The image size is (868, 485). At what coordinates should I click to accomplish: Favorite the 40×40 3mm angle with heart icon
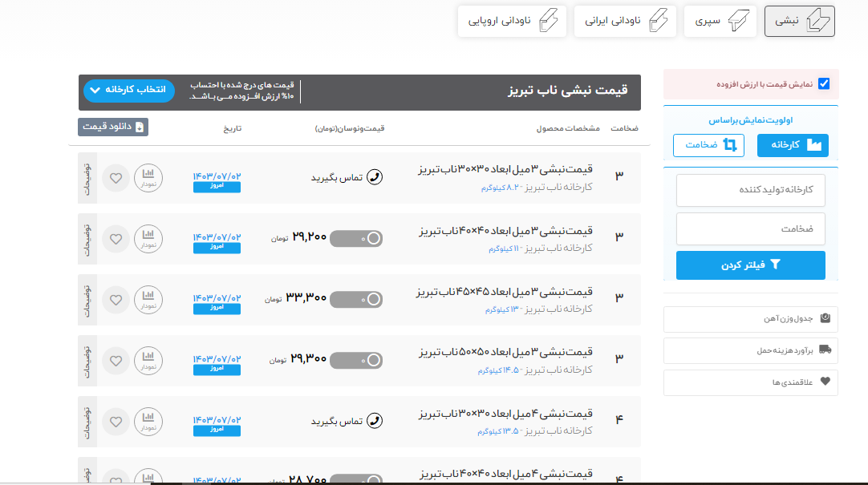(x=116, y=239)
